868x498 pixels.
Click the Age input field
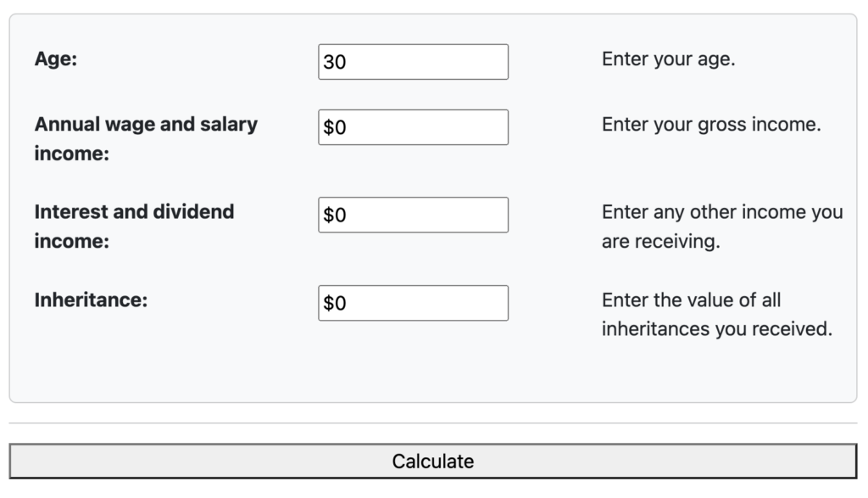pos(413,62)
